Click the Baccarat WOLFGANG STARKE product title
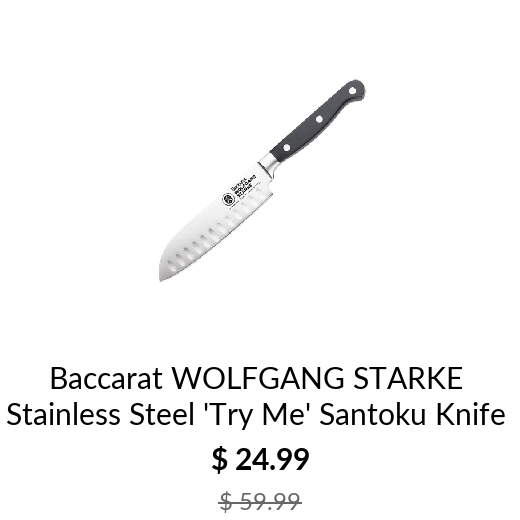The width and height of the screenshot is (520, 520). 256,396
